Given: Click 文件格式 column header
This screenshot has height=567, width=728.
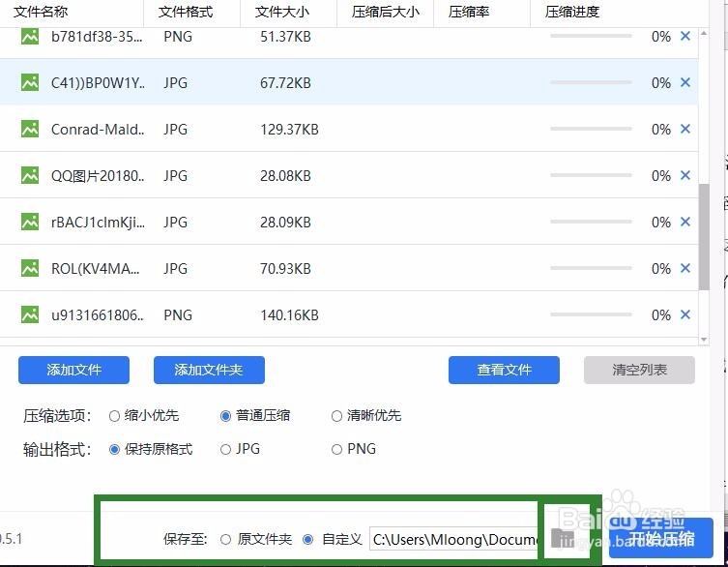Looking at the screenshot, I should [186, 12].
